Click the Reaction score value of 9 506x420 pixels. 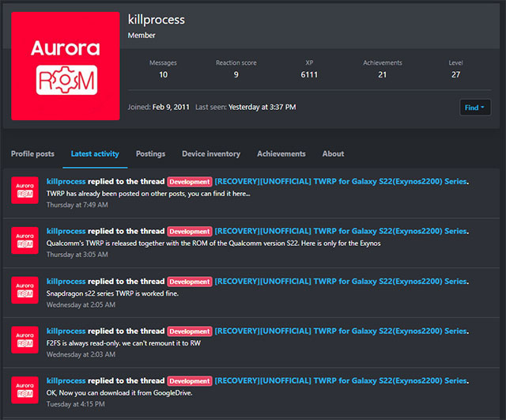pyautogui.click(x=236, y=75)
